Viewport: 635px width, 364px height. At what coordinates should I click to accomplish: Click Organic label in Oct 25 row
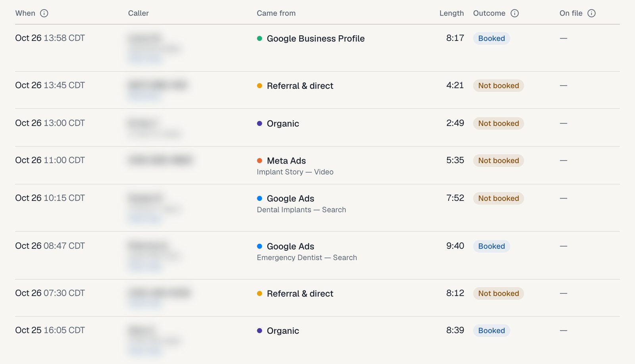pos(283,331)
